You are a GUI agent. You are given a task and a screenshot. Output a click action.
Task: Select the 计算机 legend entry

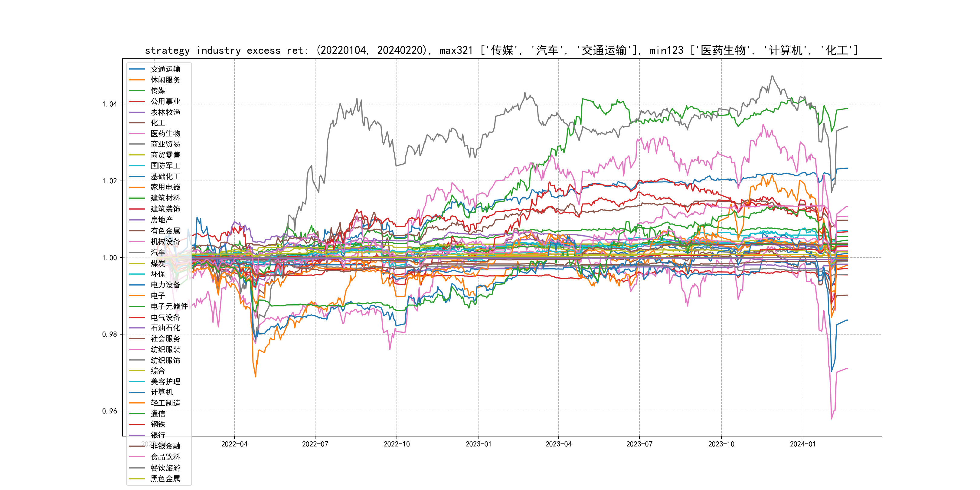[162, 392]
